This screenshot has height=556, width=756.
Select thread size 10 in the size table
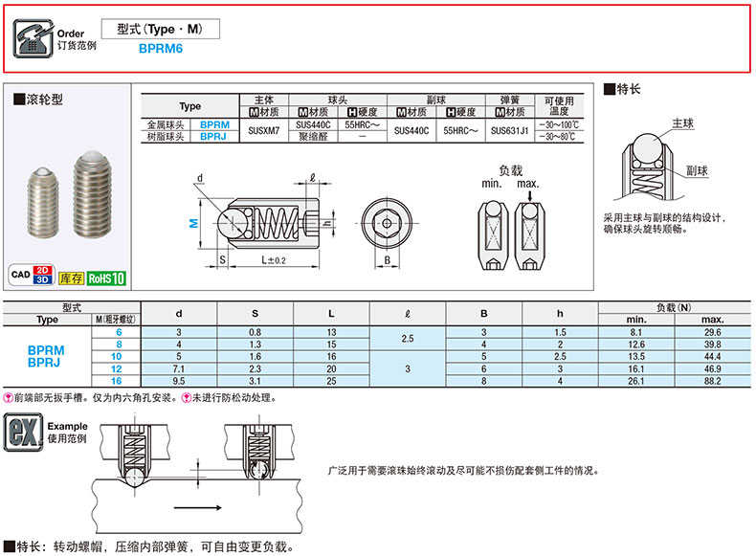(119, 356)
